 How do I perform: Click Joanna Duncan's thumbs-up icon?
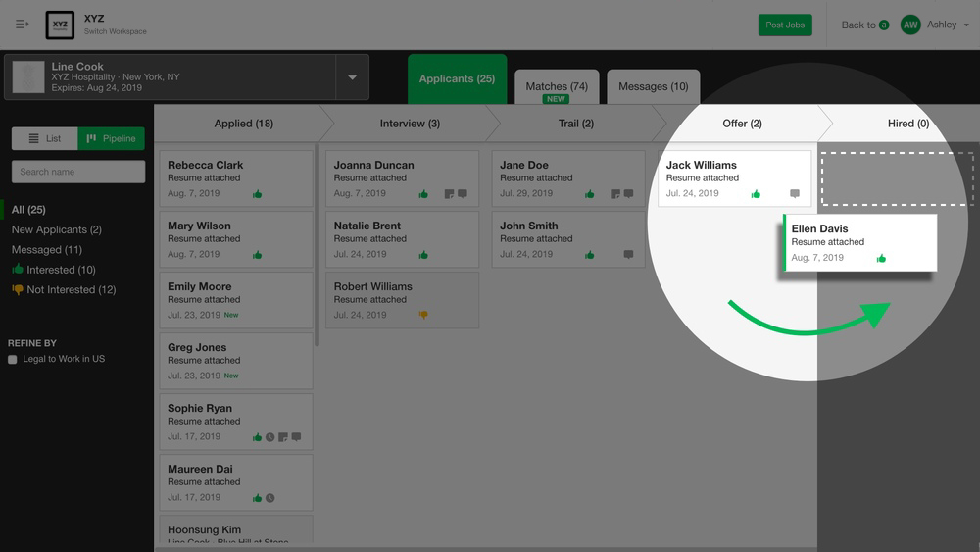tap(423, 194)
